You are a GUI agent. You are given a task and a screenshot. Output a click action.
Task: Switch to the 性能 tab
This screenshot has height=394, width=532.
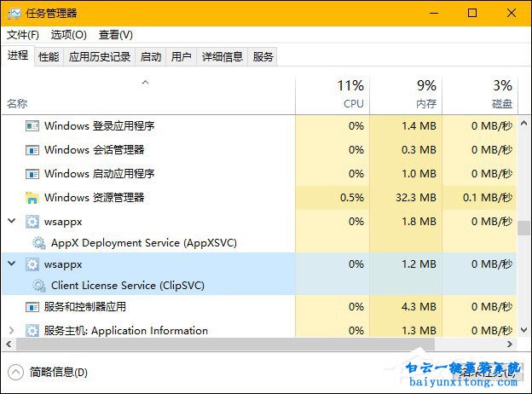point(49,56)
